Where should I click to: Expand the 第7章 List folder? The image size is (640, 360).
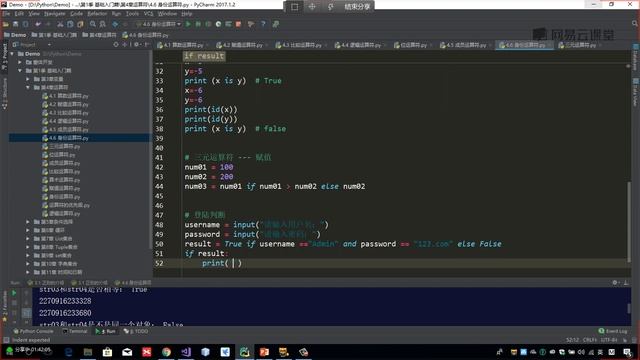coord(28,238)
